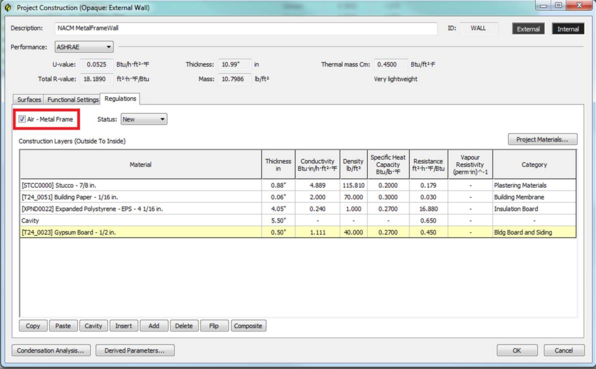Click the ID field showing WALL
The height and width of the screenshot is (369, 596).
click(x=479, y=28)
